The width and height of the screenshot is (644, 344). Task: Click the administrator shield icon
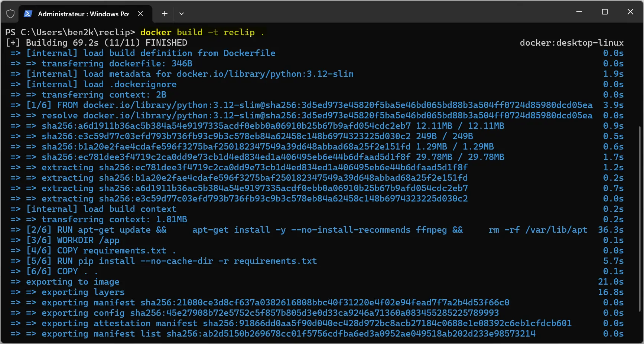10,14
